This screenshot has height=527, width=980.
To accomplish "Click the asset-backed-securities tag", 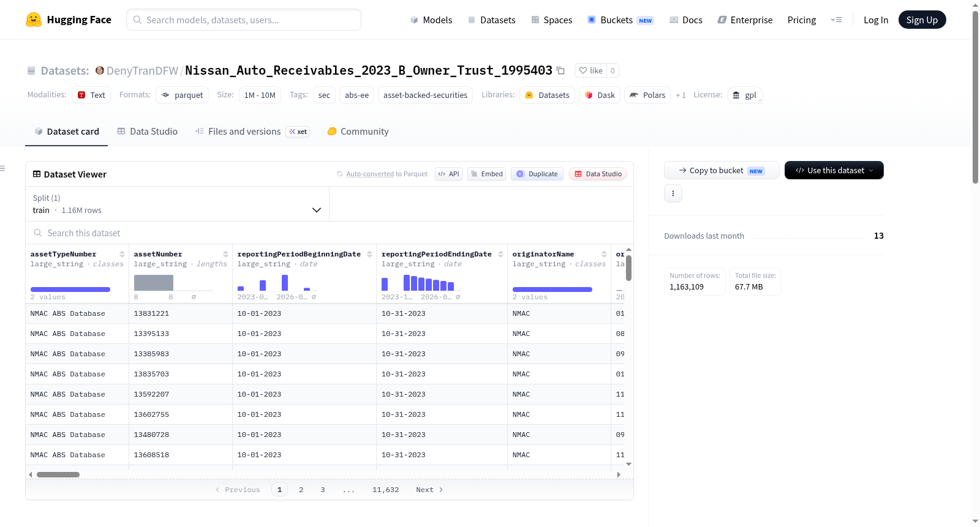I will point(425,95).
